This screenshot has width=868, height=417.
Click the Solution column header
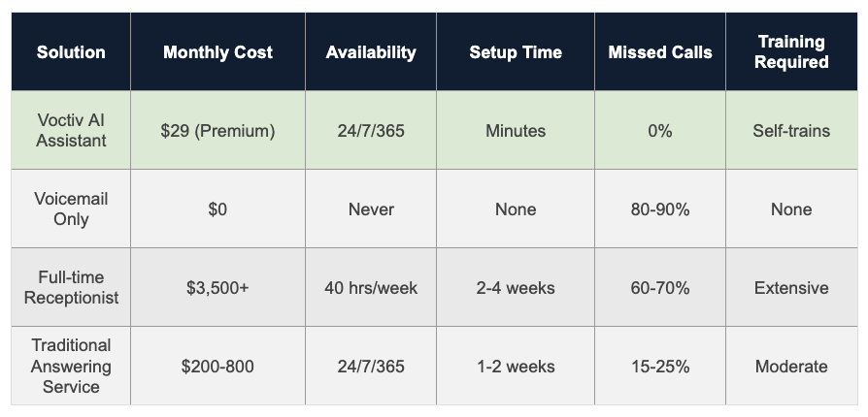pyautogui.click(x=71, y=52)
